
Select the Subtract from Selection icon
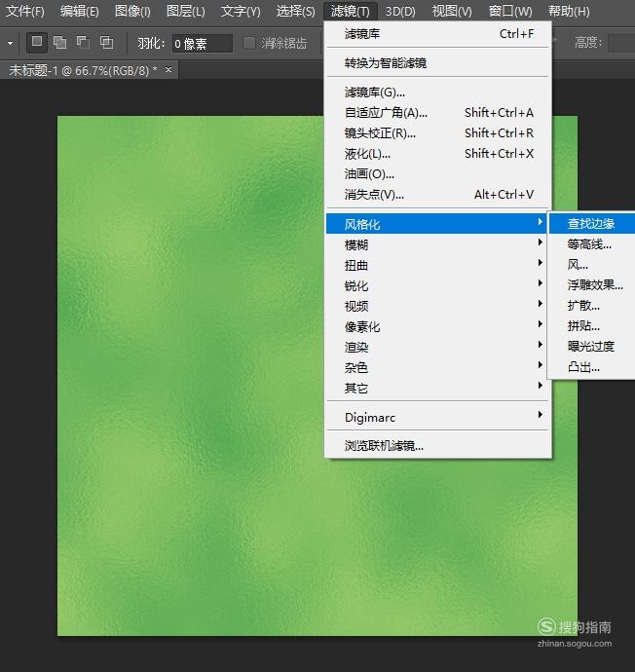tap(83, 43)
